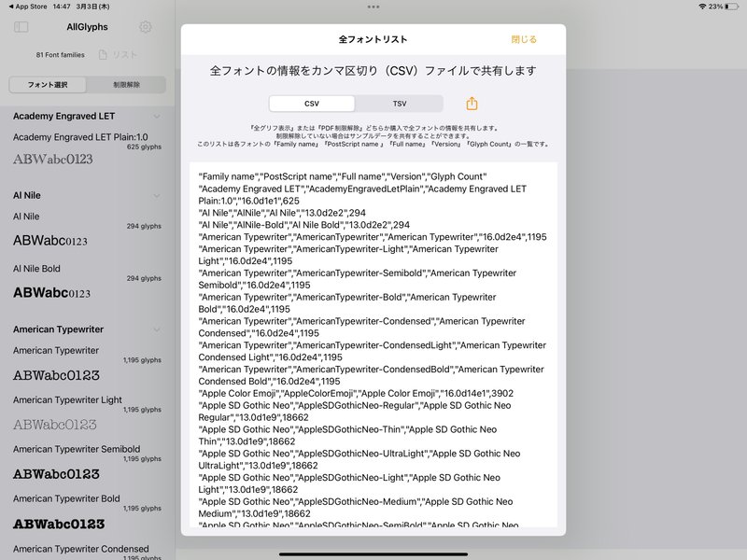Tap the American Typewriter Light sample preview
This screenshot has height=560, width=747.
[55, 425]
